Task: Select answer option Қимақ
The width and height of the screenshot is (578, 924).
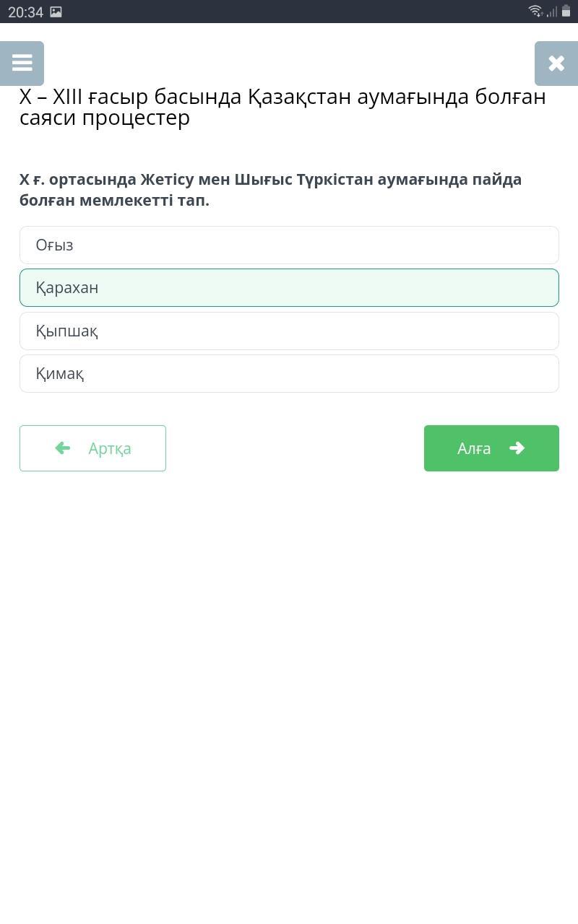Action: tap(289, 373)
